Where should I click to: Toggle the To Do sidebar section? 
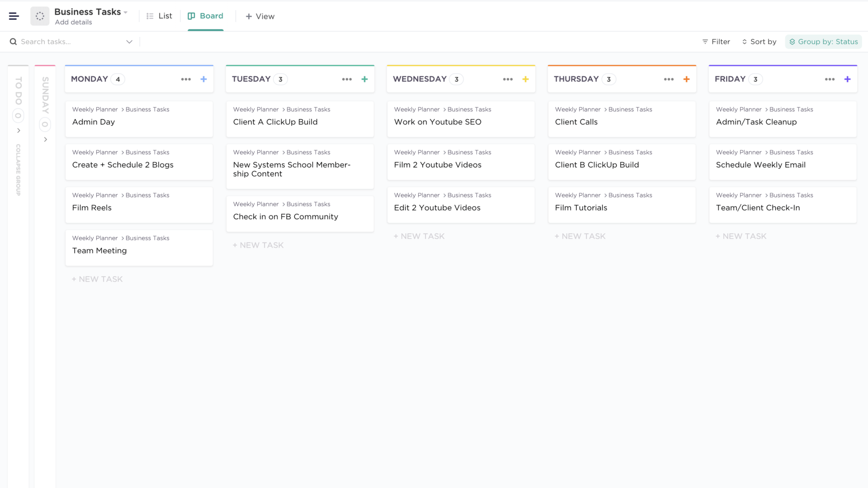[19, 131]
